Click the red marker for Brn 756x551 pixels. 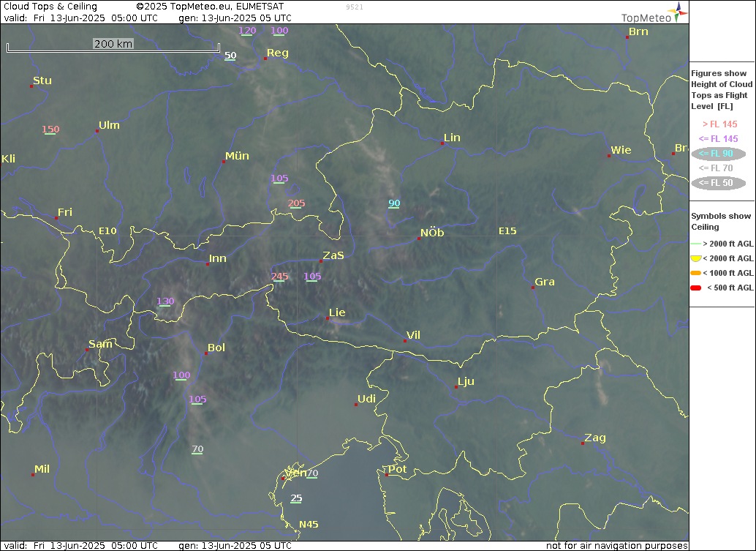[627, 37]
